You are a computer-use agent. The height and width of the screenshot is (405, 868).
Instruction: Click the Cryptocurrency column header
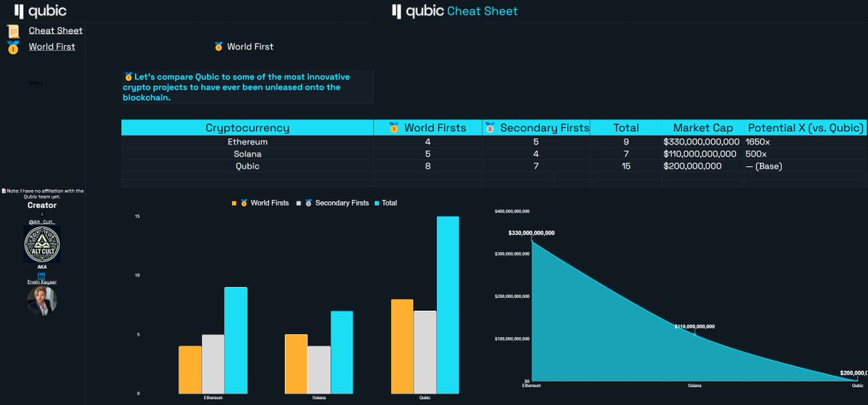click(247, 128)
